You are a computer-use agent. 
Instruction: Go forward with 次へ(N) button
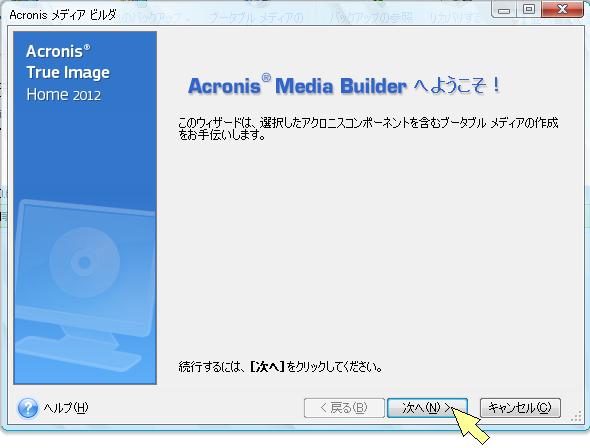pyautogui.click(x=427, y=408)
